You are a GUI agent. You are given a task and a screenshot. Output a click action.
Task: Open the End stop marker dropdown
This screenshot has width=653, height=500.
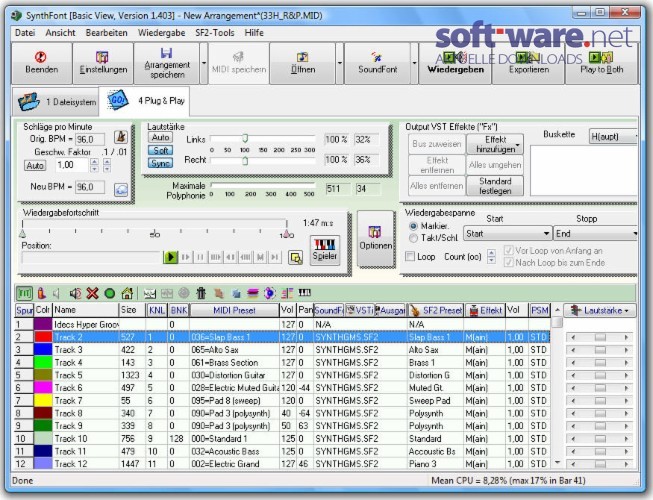tap(596, 234)
